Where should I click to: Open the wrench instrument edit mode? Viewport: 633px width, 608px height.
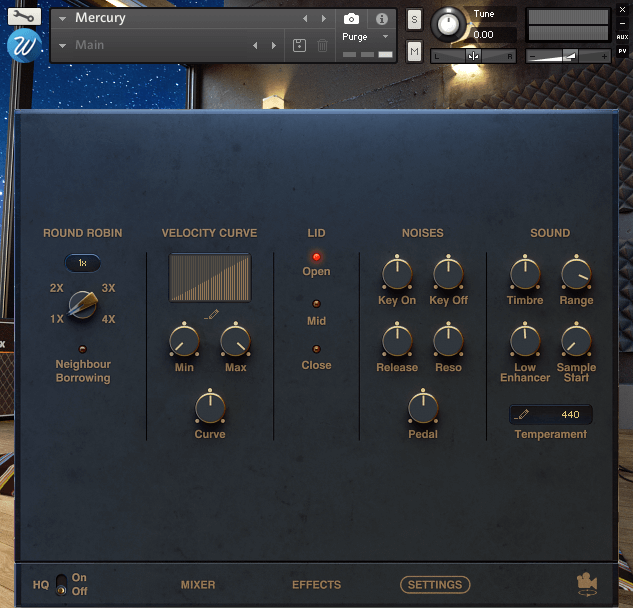click(24, 17)
